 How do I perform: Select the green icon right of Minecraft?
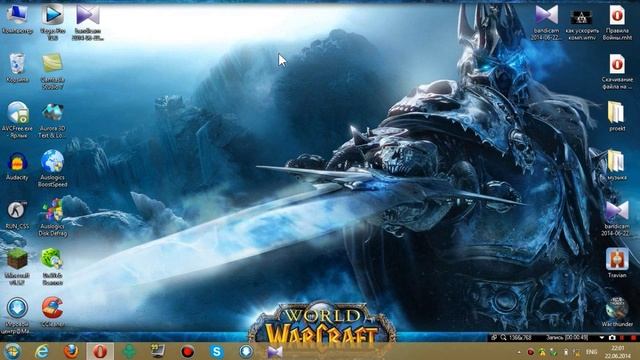point(53,266)
